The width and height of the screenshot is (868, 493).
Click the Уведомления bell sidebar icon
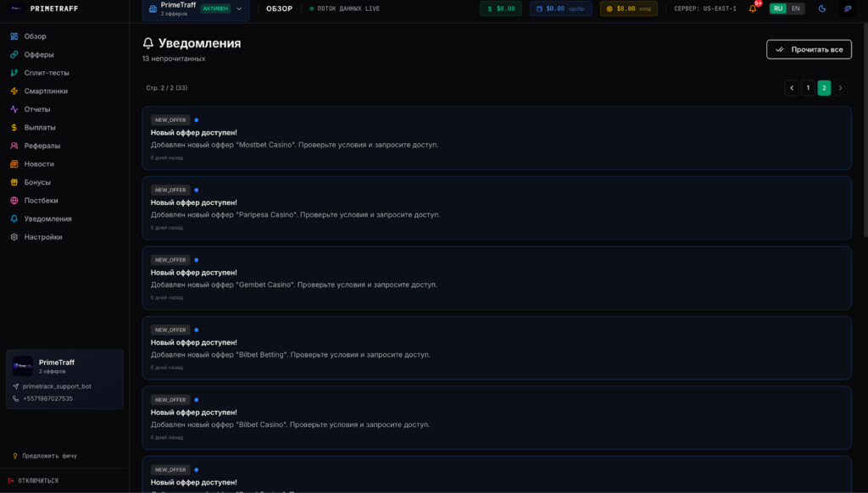pyautogui.click(x=14, y=219)
